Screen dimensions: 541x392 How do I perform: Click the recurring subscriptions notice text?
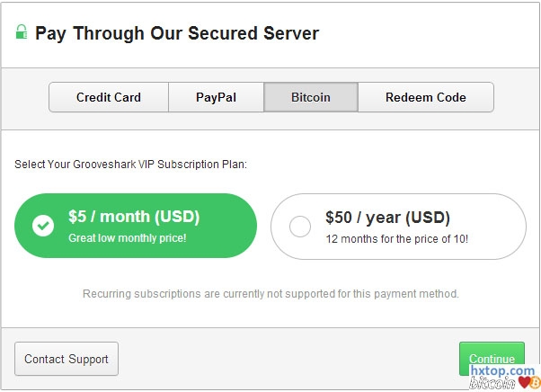(x=270, y=294)
